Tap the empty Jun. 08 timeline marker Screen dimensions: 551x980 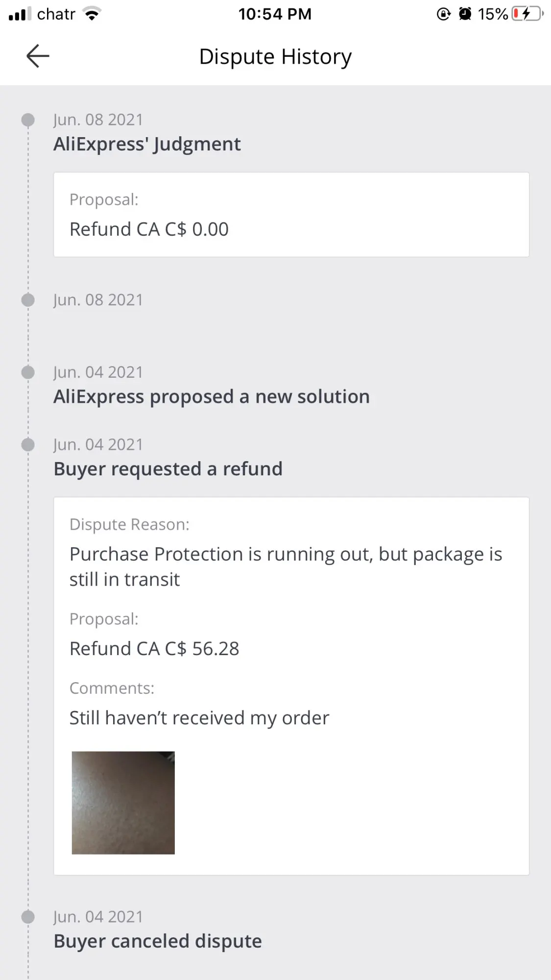(28, 300)
